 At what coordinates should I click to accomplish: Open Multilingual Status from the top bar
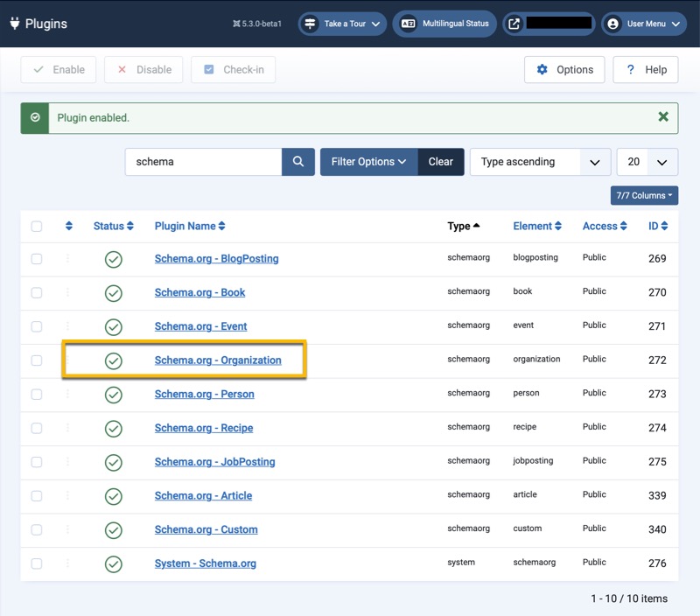(444, 24)
